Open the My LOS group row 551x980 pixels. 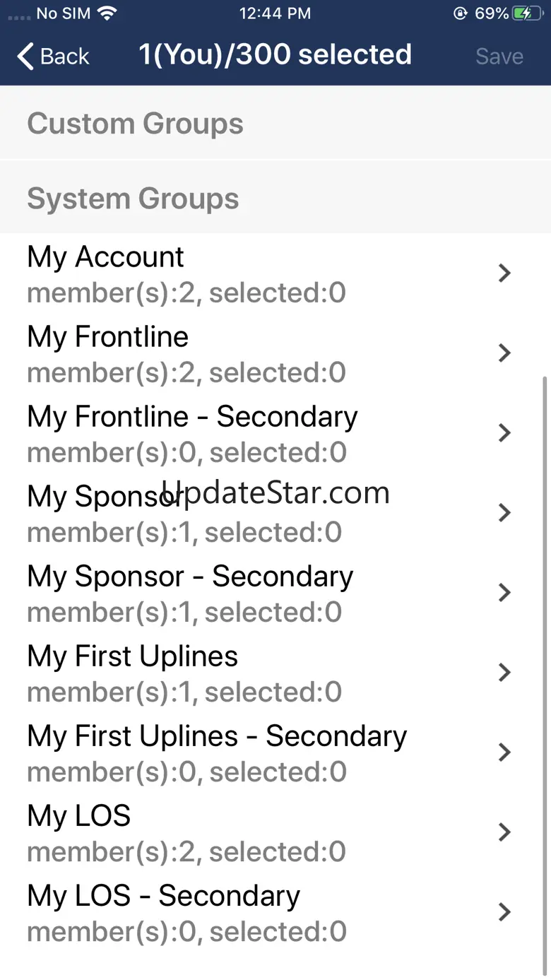tap(212, 832)
